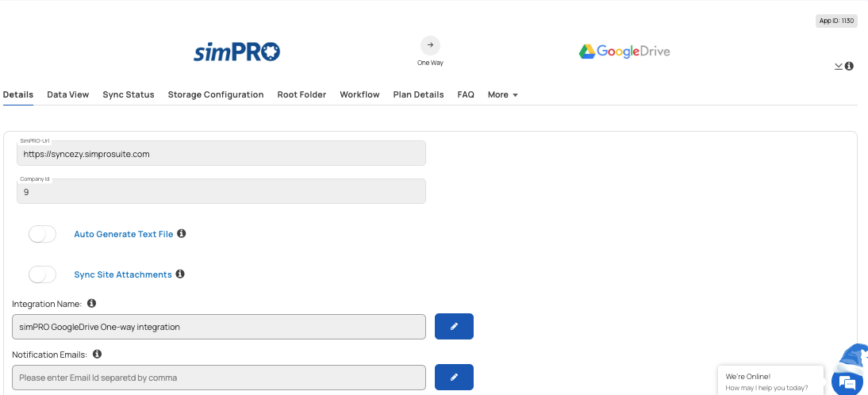The width and height of the screenshot is (868, 395).
Task: Click the 'One Way' text label
Action: click(x=430, y=63)
